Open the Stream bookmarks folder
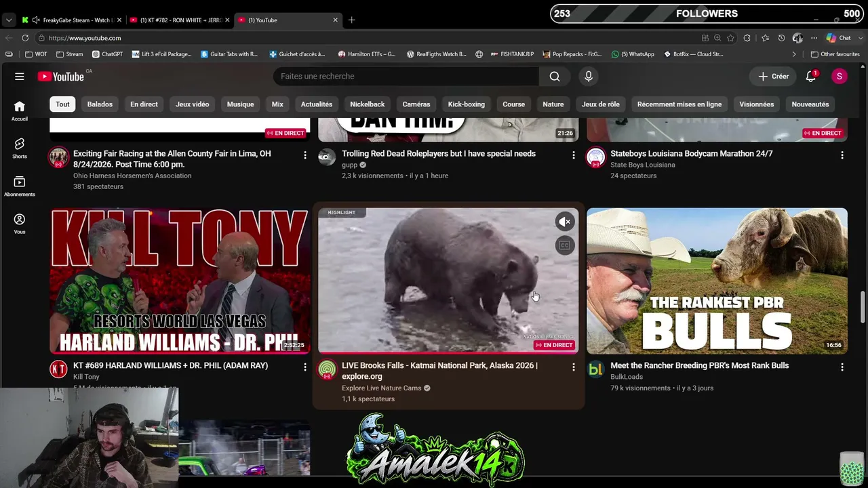The width and height of the screenshot is (868, 488). pos(70,54)
